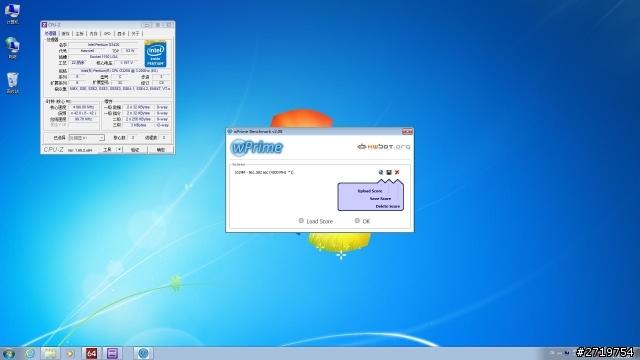Select the 1024M score result row
The image size is (640, 360).
click(264, 172)
